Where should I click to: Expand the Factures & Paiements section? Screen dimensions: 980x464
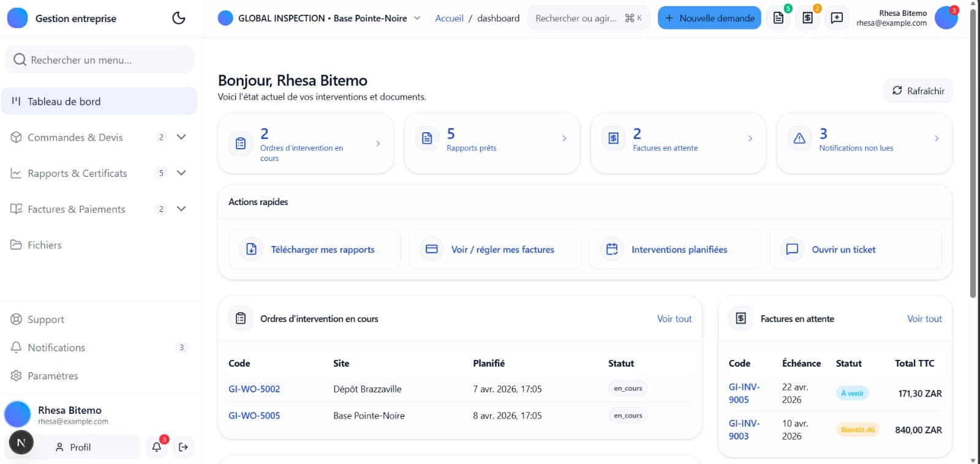click(x=181, y=209)
